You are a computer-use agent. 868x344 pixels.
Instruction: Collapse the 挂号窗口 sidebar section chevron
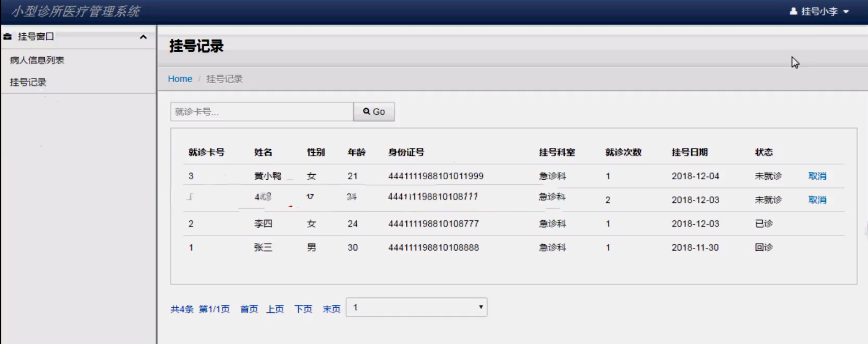tap(143, 37)
